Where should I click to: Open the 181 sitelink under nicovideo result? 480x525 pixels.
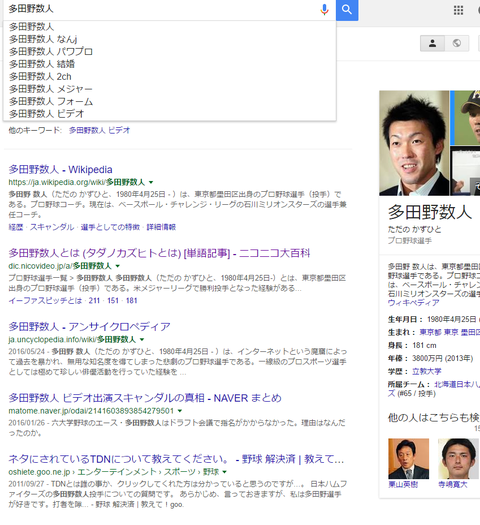coord(132,301)
